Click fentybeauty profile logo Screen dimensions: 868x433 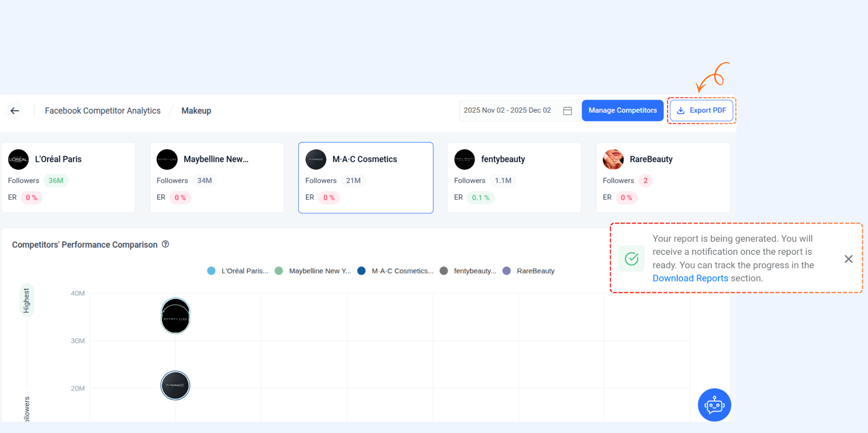(464, 159)
